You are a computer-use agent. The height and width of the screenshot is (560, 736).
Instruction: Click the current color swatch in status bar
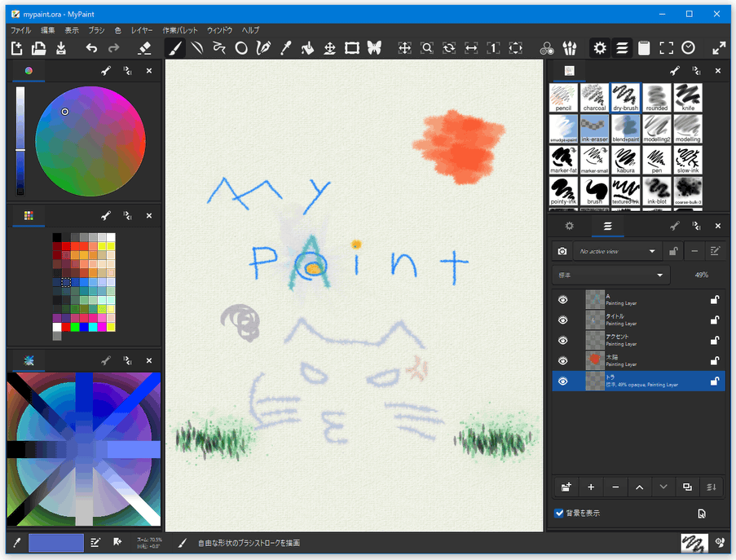point(56,543)
